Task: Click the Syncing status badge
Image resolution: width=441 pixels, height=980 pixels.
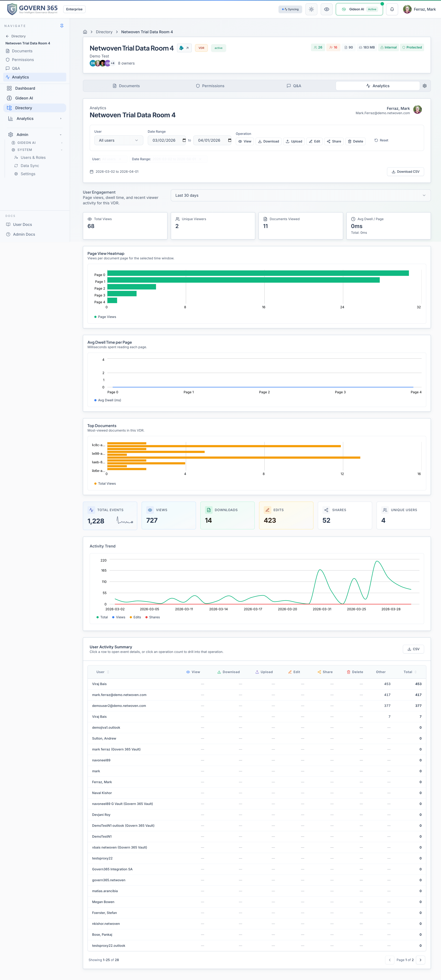Action: click(290, 9)
